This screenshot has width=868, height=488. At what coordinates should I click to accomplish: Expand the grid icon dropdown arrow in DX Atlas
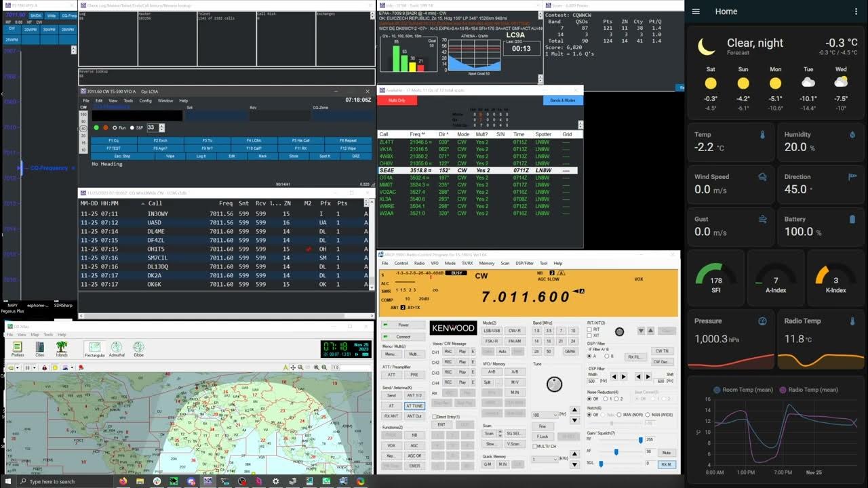tap(35, 367)
